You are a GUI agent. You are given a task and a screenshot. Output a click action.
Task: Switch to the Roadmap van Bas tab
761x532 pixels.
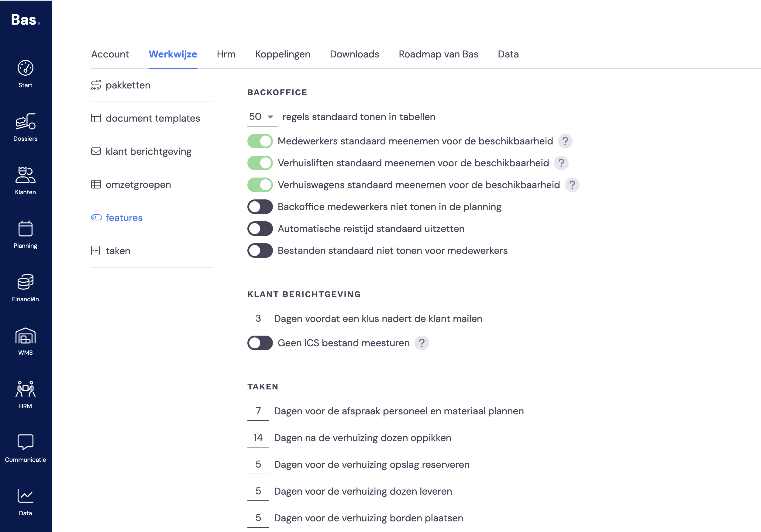pyautogui.click(x=439, y=54)
